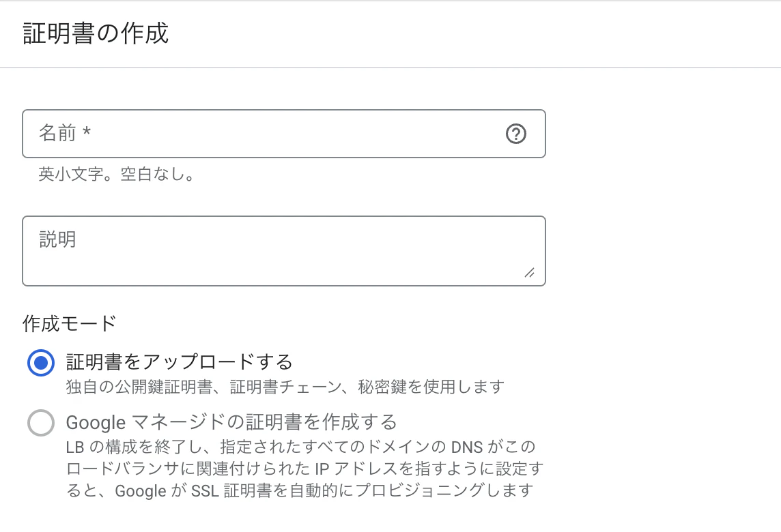The image size is (781, 532).
Task: Switch creation mode to uploading your own certificate
Action: [41, 363]
